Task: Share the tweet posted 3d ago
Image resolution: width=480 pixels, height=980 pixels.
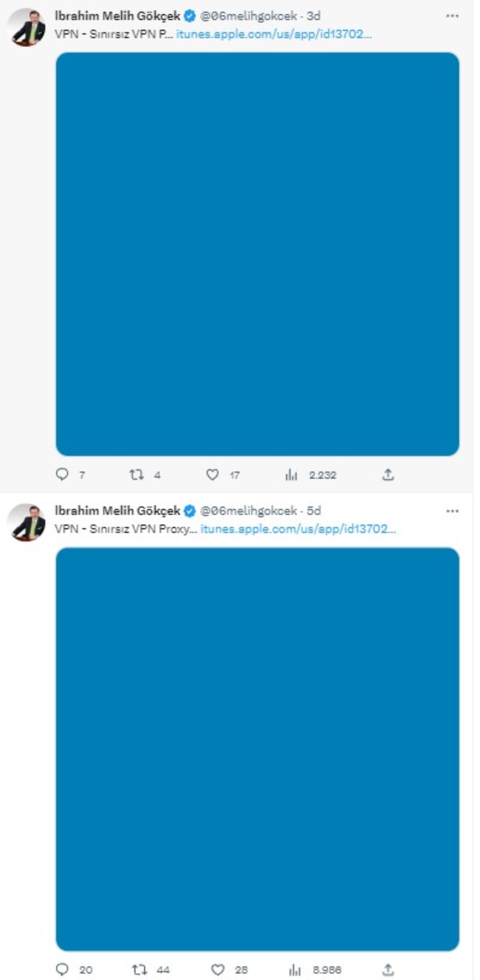Action: (388, 475)
